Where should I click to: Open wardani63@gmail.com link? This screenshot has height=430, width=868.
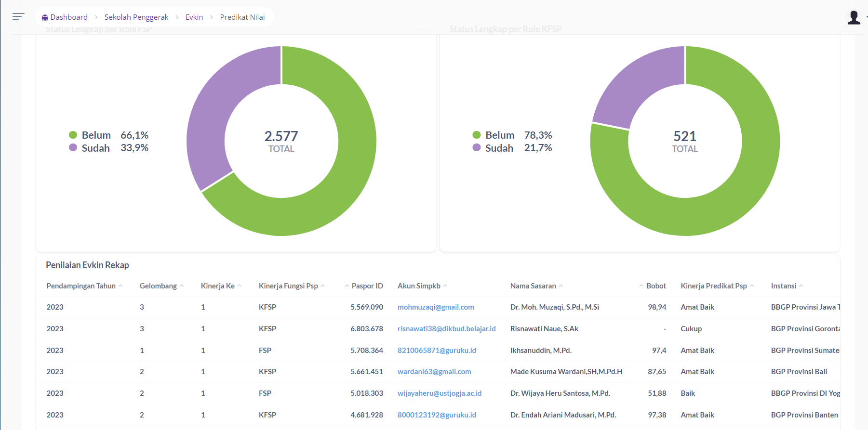click(434, 372)
